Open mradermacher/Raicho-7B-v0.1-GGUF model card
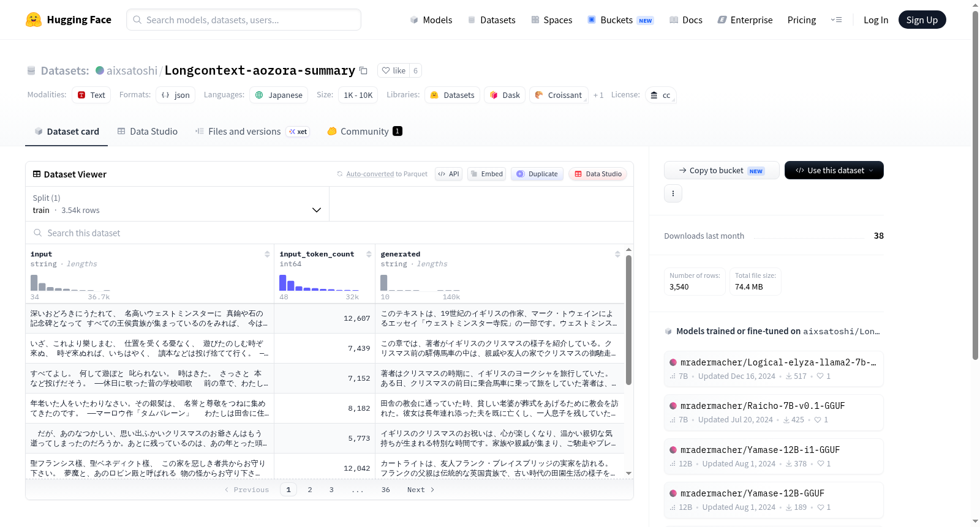This screenshot has width=980, height=527. (774, 412)
